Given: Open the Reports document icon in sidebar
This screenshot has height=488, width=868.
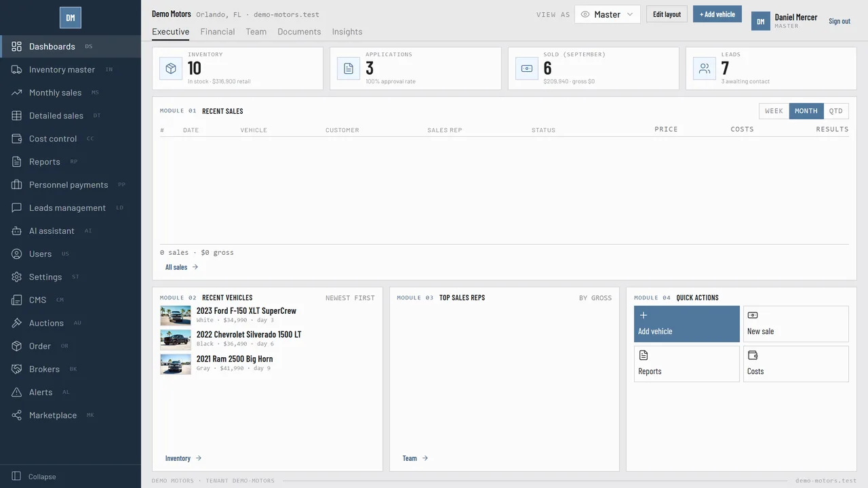Looking at the screenshot, I should (x=17, y=162).
